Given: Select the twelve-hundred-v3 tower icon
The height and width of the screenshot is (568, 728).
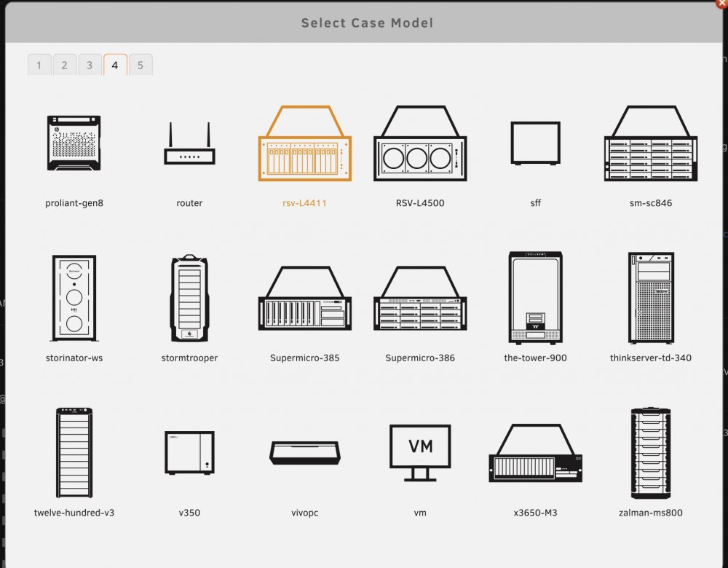Looking at the screenshot, I should point(74,452).
